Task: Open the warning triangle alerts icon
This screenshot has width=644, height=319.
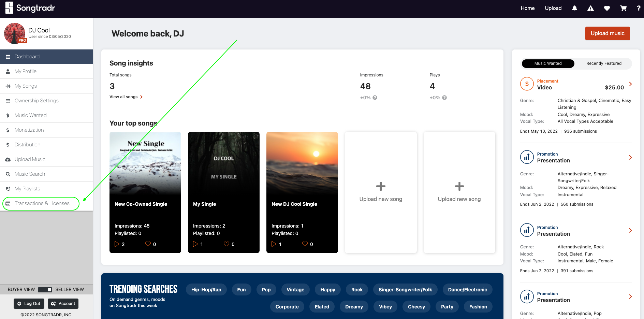Action: [590, 9]
